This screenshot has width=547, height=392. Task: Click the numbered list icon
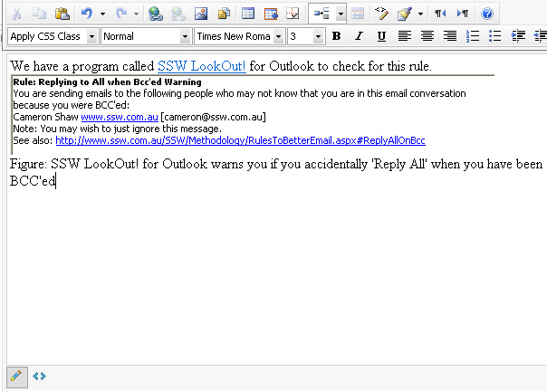pyautogui.click(x=473, y=36)
